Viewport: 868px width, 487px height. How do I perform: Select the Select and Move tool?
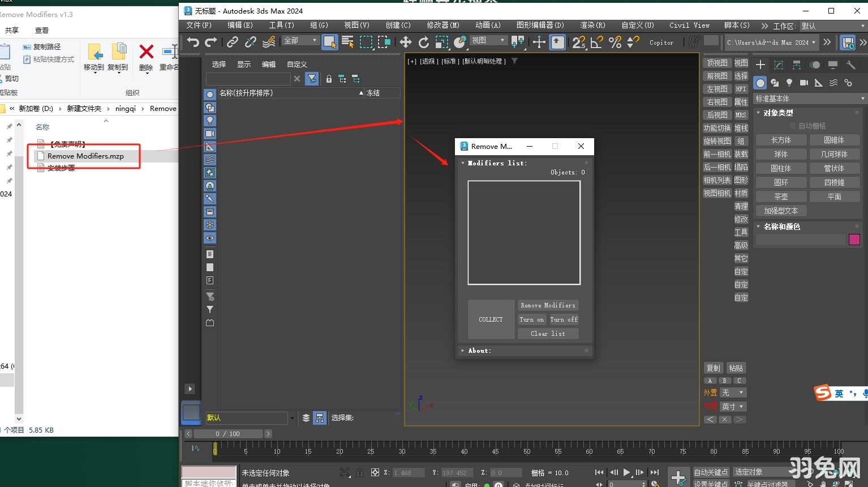[x=406, y=42]
